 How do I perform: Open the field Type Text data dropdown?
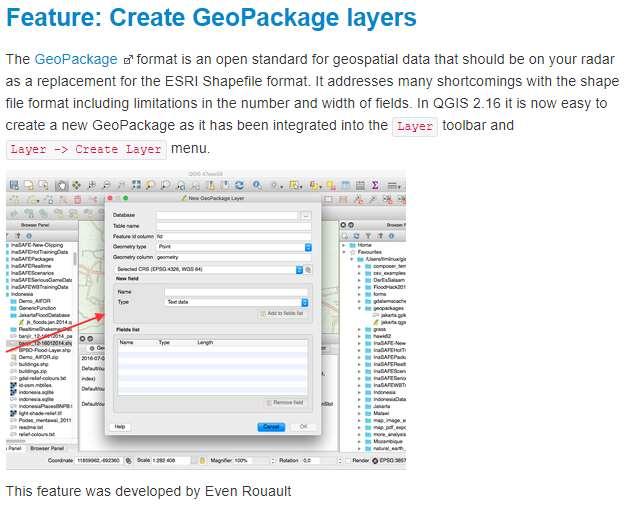[236, 302]
